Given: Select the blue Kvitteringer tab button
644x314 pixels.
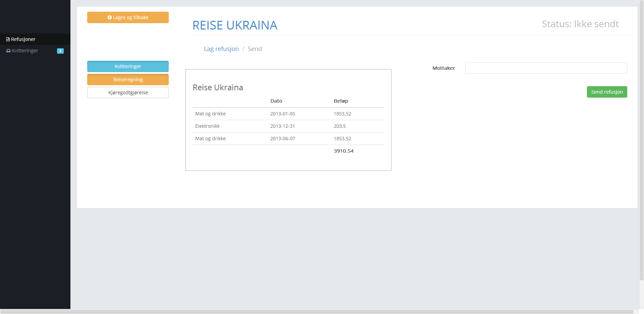Looking at the screenshot, I should (x=128, y=66).
